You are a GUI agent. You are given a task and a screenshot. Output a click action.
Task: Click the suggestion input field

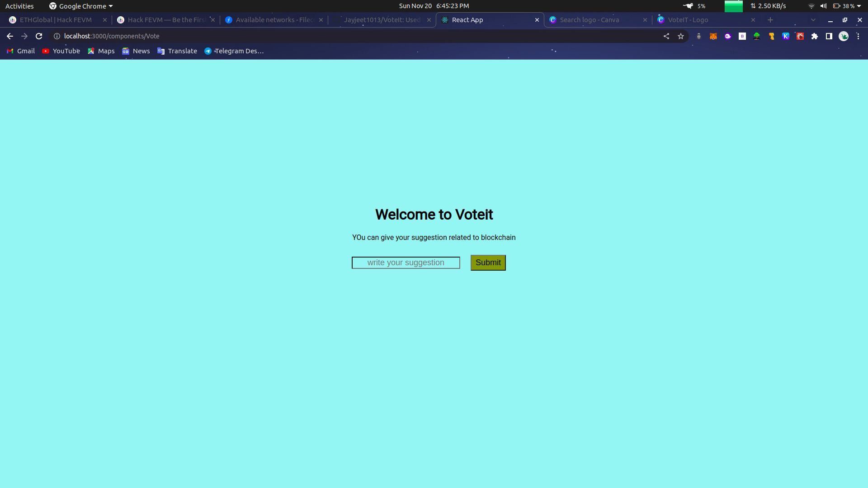(x=406, y=262)
